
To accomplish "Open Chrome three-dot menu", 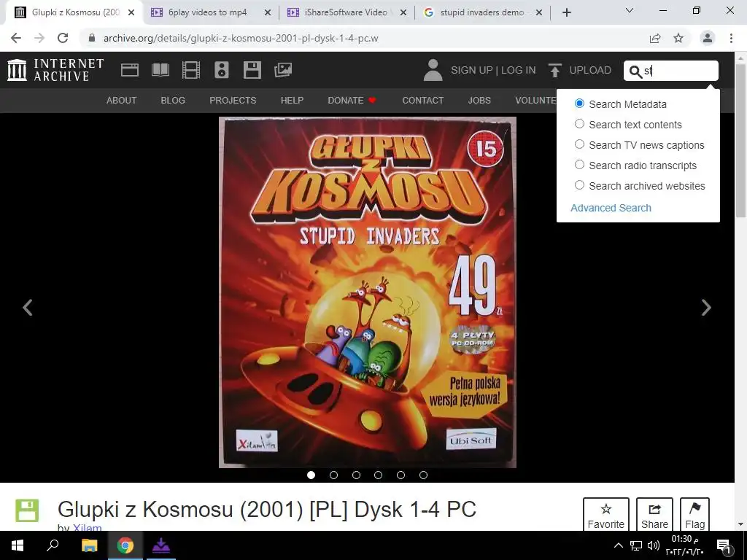I will (731, 38).
